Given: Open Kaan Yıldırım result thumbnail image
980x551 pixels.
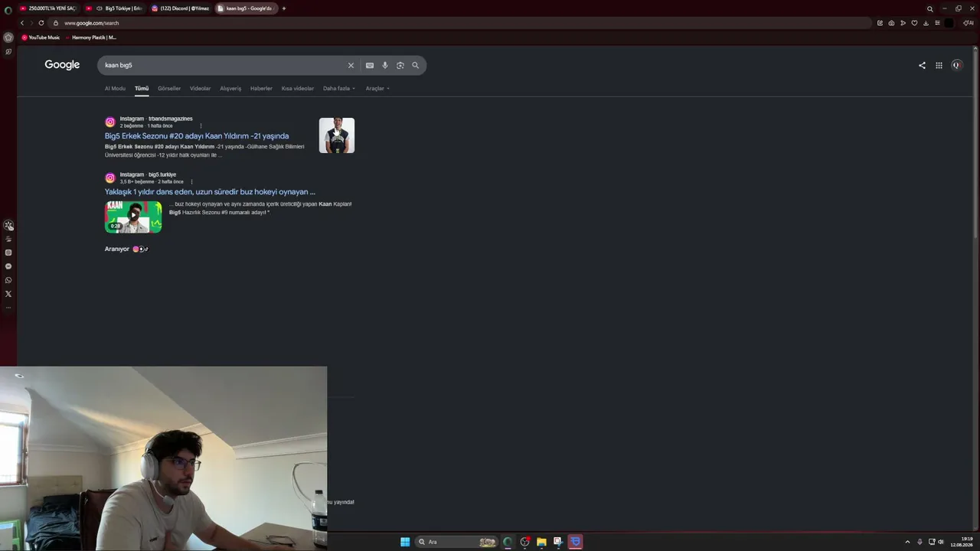Looking at the screenshot, I should (x=337, y=135).
